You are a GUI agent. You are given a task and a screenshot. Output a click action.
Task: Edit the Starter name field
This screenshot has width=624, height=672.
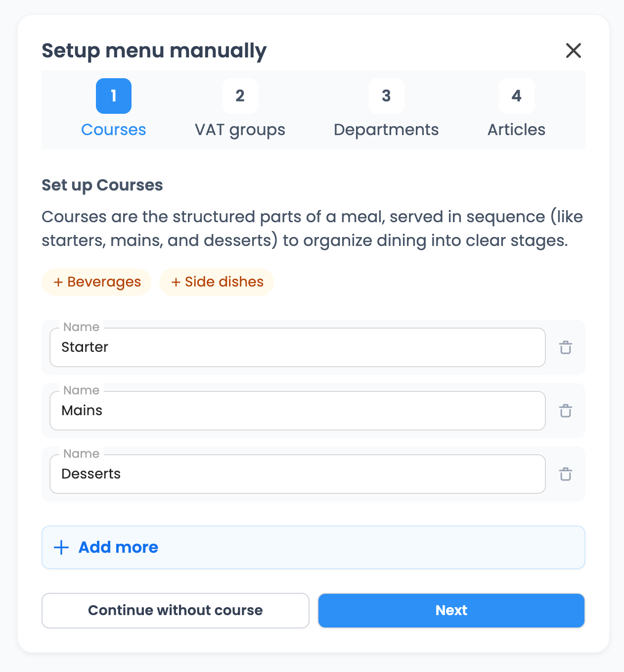[x=297, y=347]
